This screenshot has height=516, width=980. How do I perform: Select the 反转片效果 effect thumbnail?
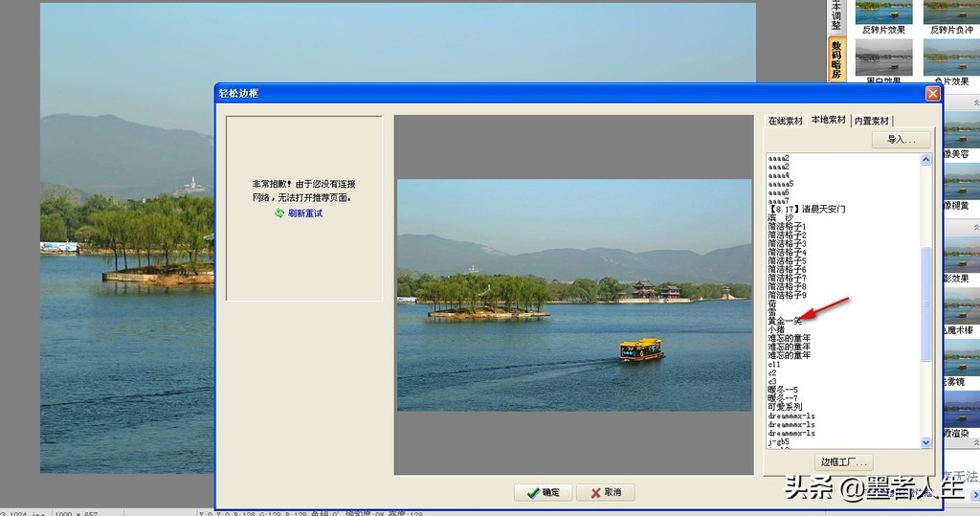(x=883, y=11)
